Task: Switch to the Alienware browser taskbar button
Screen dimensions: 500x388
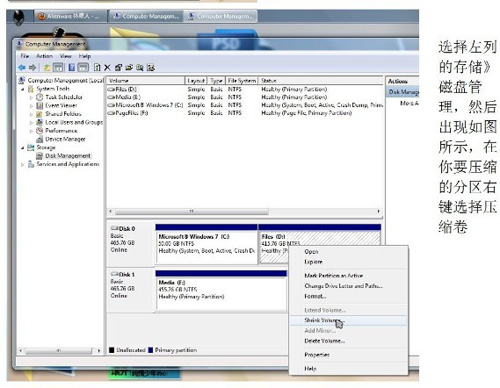Action: (70, 16)
